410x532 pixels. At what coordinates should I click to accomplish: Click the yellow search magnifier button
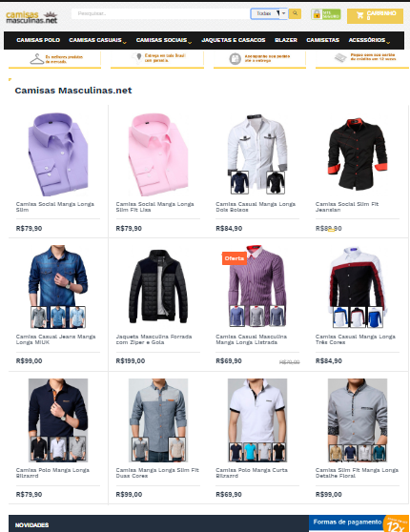[295, 13]
